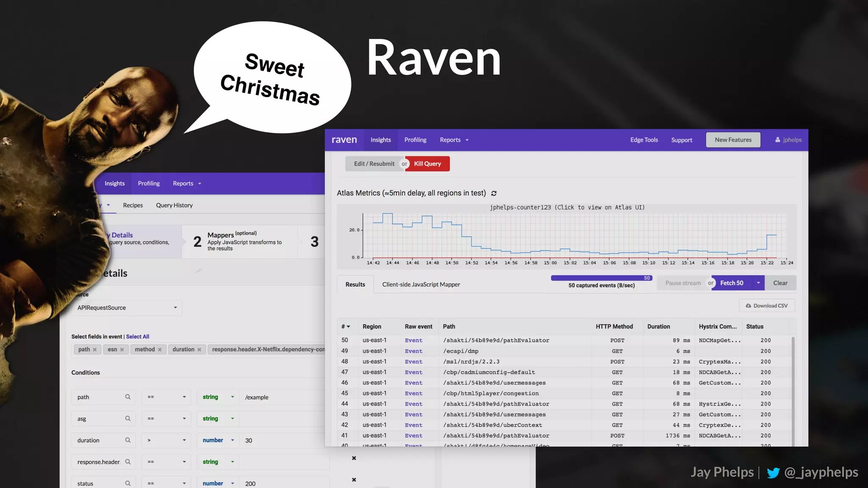Switch to the Results tab
Viewport: 868px width, 488px height.
pos(355,284)
